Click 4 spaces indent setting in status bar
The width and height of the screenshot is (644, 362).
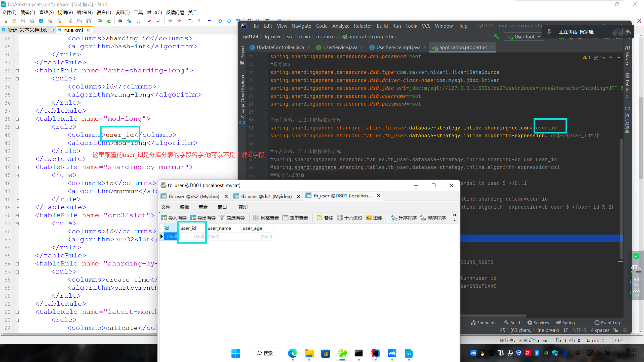tap(600, 330)
